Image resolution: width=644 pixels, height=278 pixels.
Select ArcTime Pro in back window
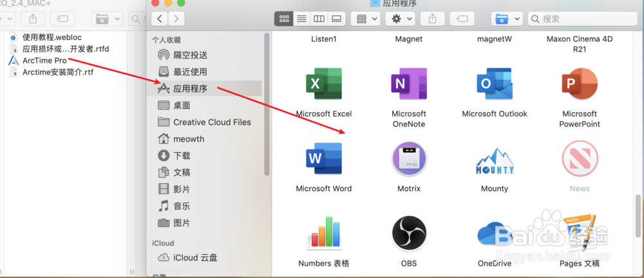coord(44,61)
